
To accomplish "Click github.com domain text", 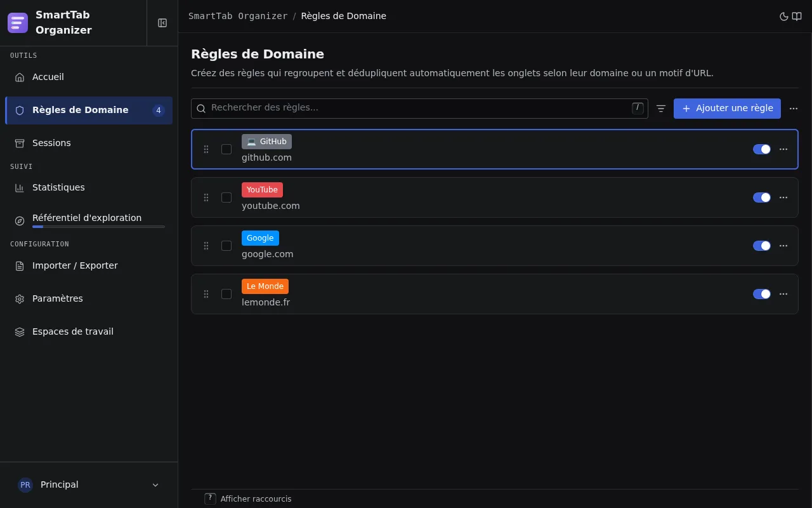I will [x=266, y=157].
